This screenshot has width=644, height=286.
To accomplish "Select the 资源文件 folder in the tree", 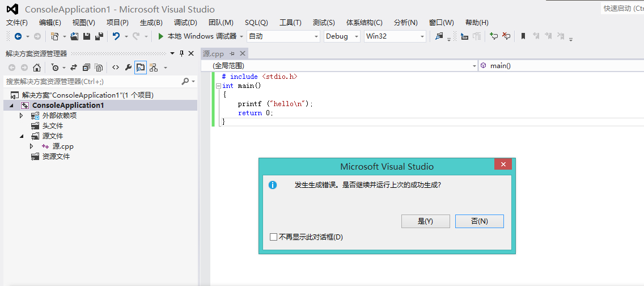I will point(56,157).
